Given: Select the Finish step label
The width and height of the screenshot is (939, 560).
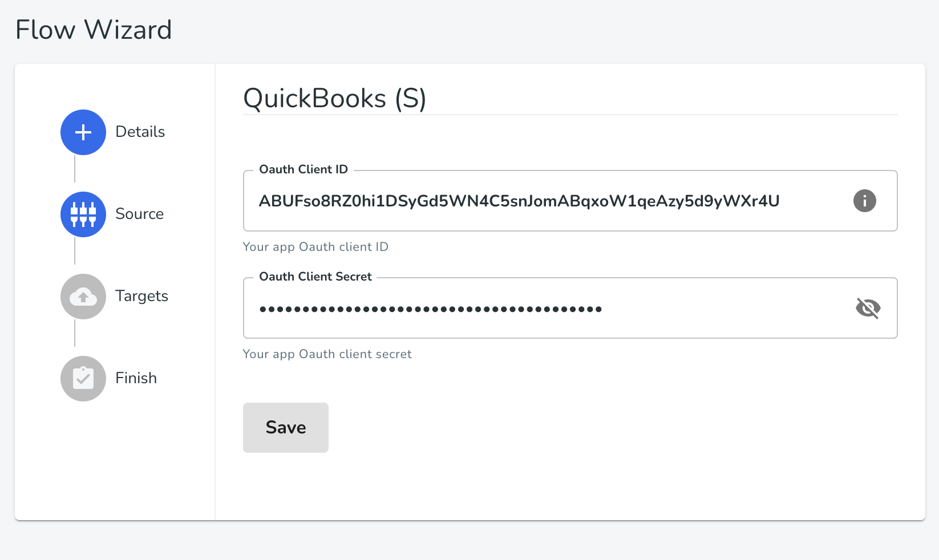Looking at the screenshot, I should pos(136,378).
